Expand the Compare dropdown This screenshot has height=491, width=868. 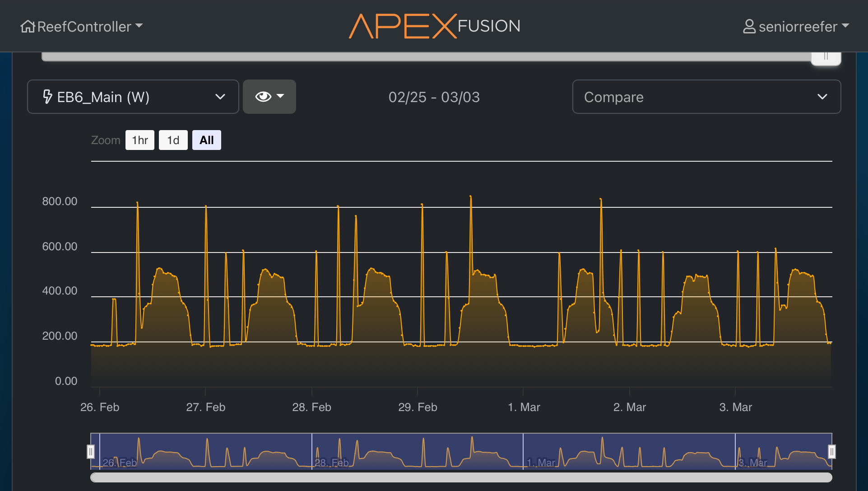coord(706,97)
